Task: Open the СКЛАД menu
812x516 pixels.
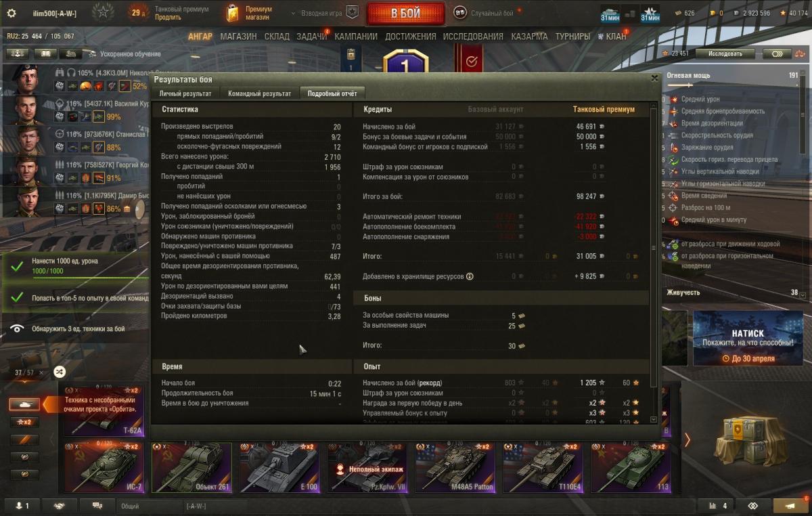Action: 277,37
